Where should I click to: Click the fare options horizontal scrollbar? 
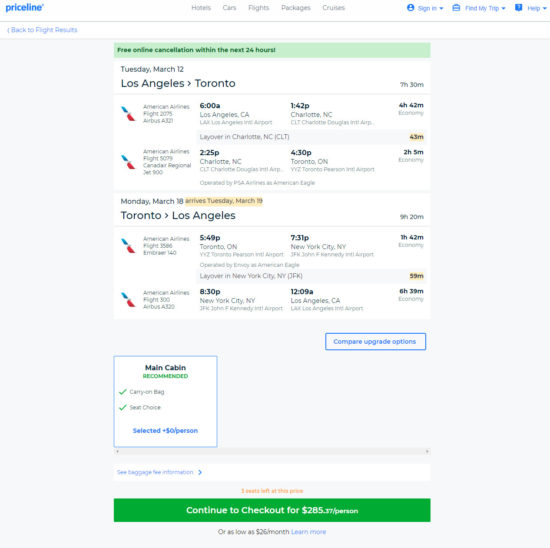coord(272,452)
